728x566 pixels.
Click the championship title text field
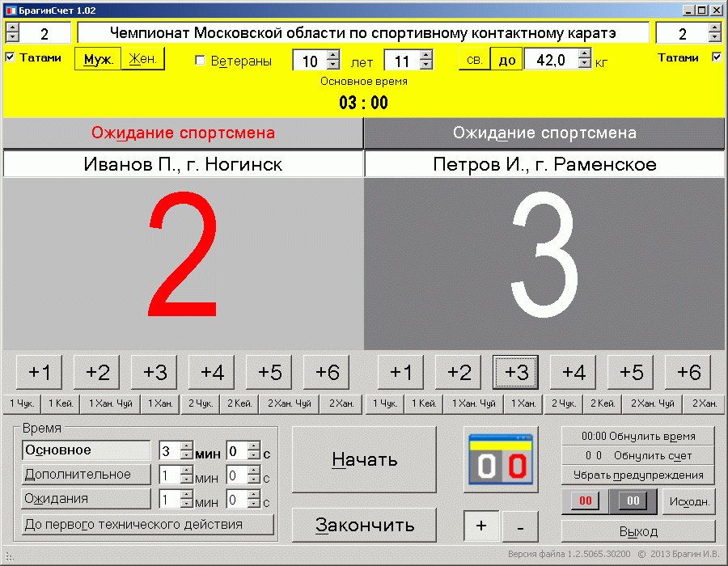[x=363, y=33]
